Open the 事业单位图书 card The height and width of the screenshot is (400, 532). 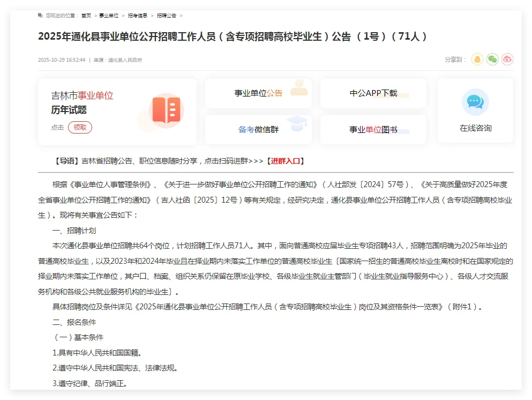click(x=373, y=129)
